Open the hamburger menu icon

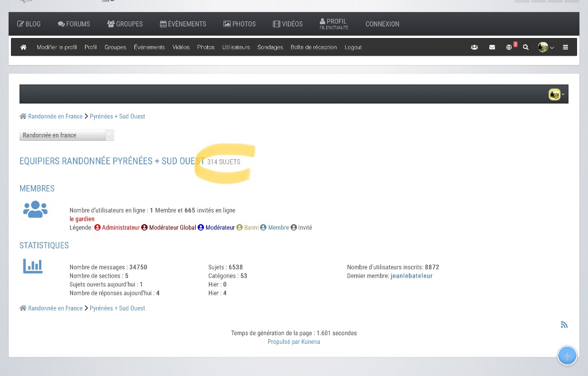(566, 47)
